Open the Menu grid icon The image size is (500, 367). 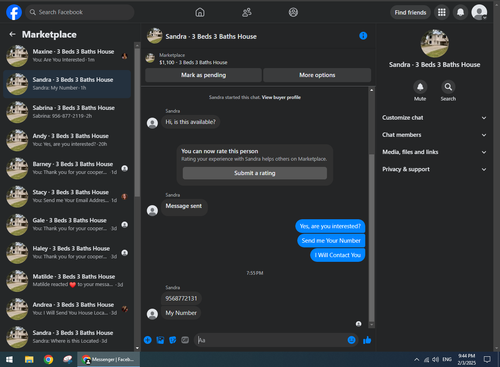pyautogui.click(x=442, y=12)
